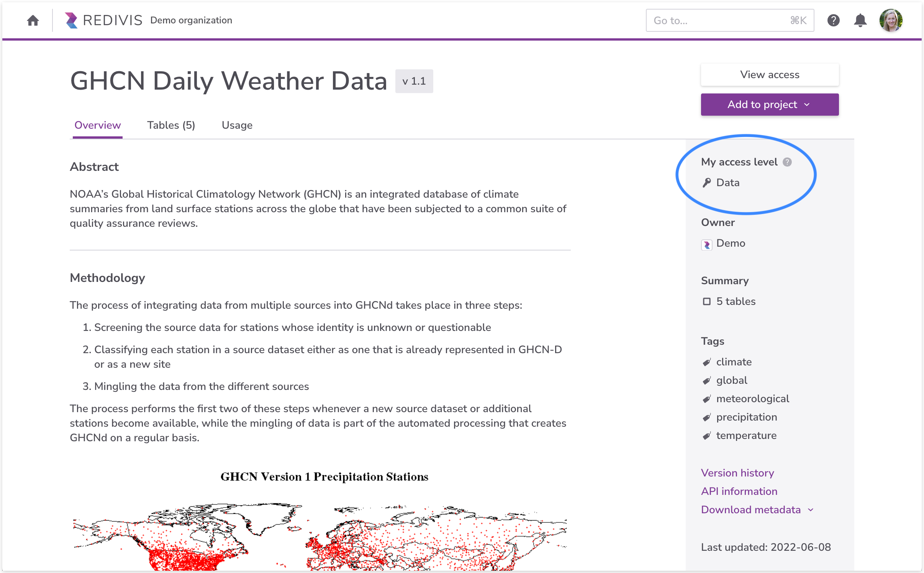
Task: Select the precipitation tag
Action: tap(746, 417)
